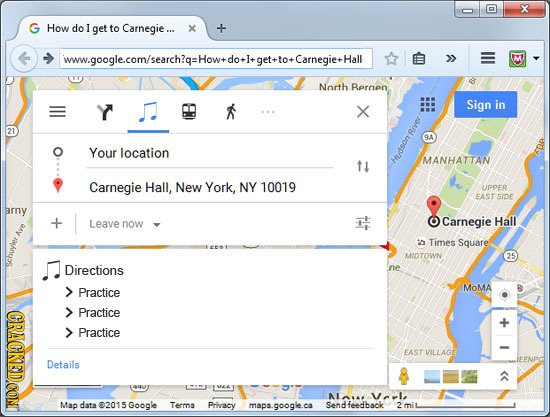Open the Privacy link
The height and width of the screenshot is (417, 550).
click(222, 405)
